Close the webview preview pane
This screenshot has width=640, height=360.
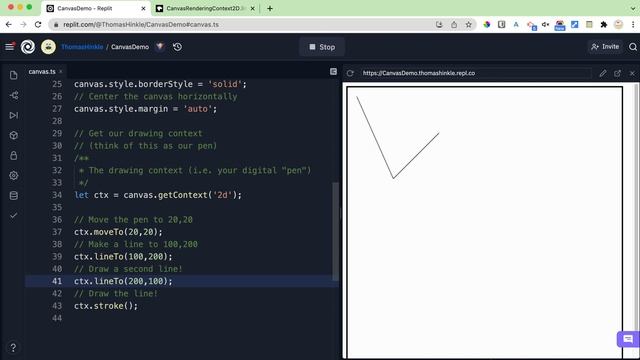(x=632, y=73)
